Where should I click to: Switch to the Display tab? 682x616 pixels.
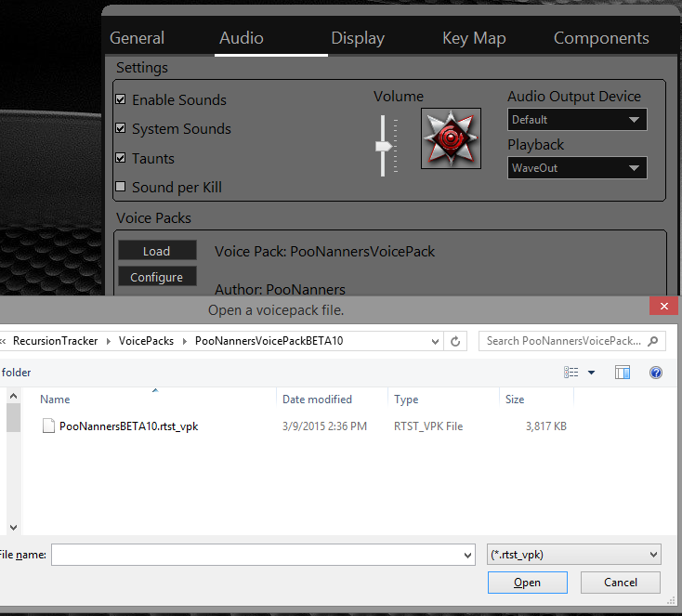coord(358,38)
